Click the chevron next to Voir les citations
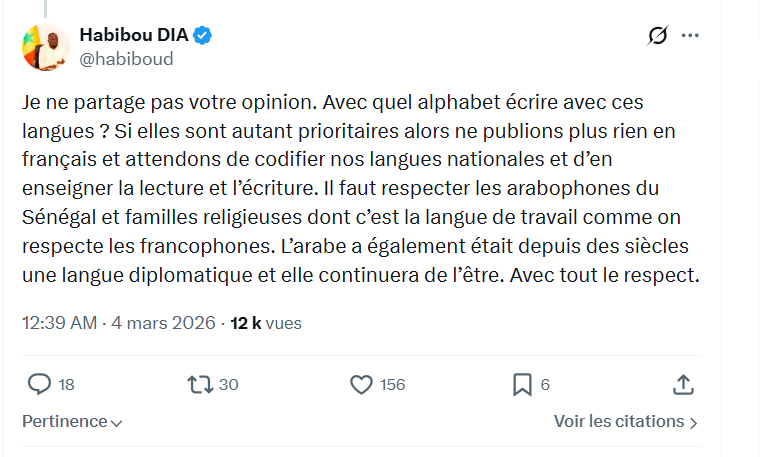The width and height of the screenshot is (760, 457). coord(694,423)
